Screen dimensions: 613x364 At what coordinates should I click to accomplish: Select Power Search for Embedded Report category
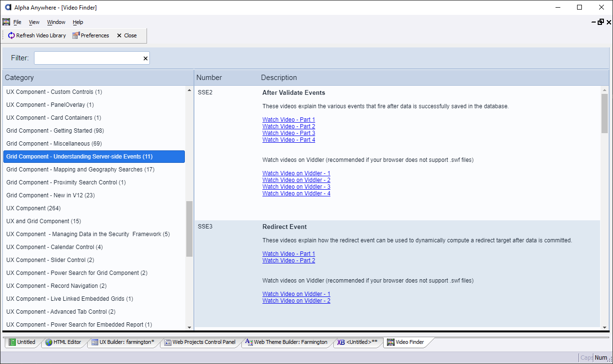[x=94, y=325]
